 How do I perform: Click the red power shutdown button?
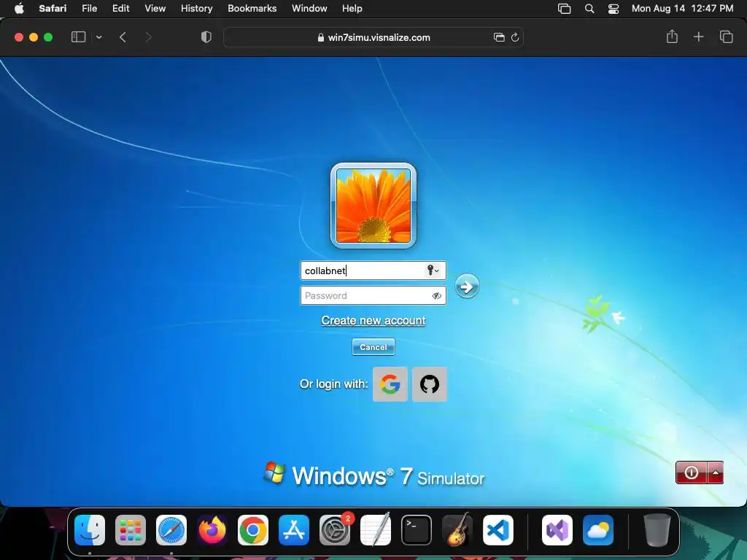point(692,472)
